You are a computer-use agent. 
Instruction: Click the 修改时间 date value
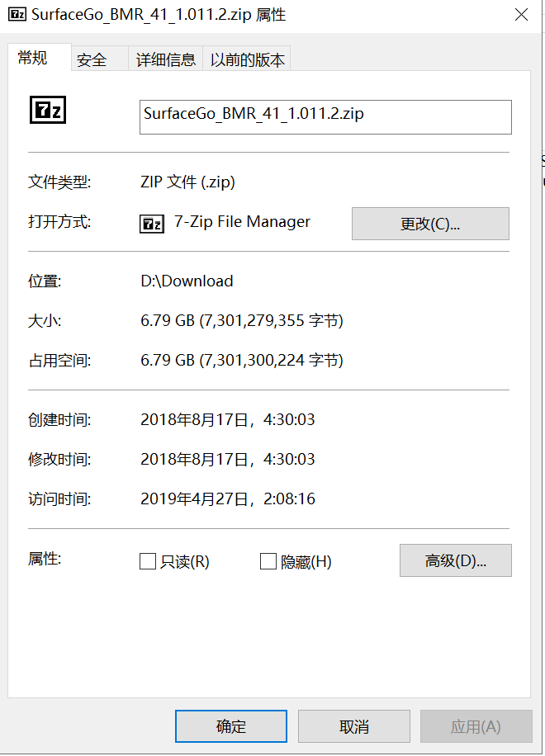[x=228, y=459]
